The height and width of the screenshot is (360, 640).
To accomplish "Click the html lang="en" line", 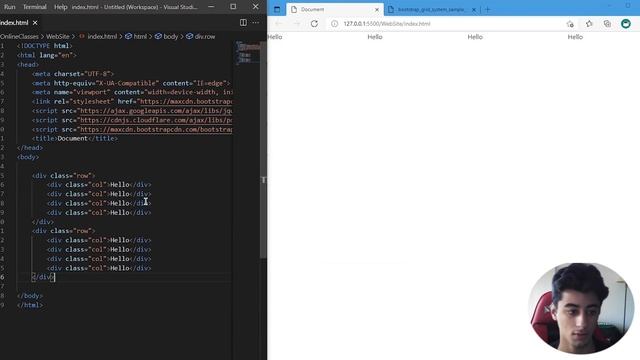I will click(x=47, y=55).
